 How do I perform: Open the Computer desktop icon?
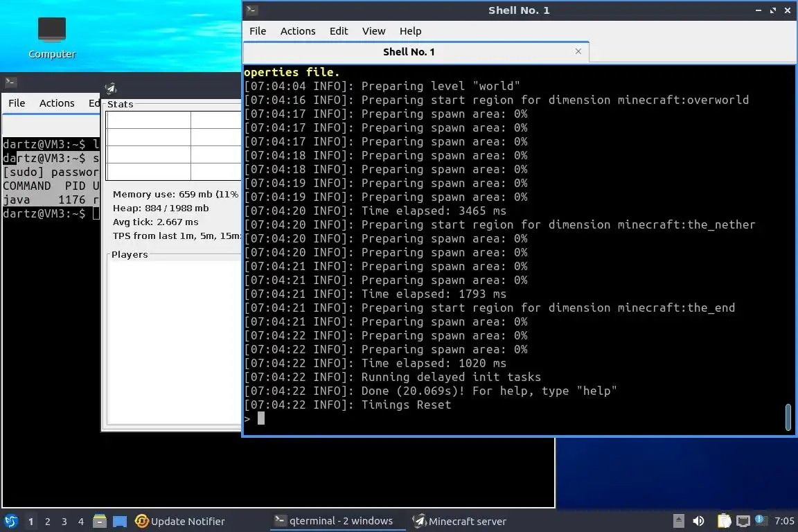point(52,38)
